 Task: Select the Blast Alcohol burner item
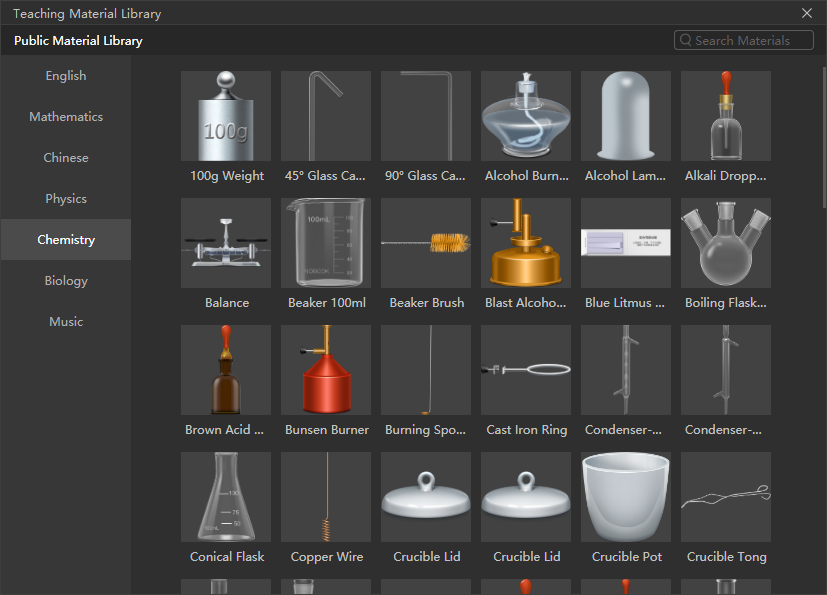point(526,243)
